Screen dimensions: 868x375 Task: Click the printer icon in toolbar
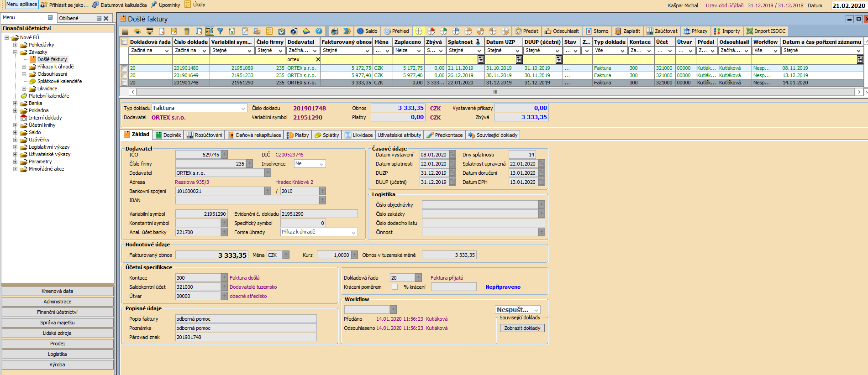pos(335,31)
